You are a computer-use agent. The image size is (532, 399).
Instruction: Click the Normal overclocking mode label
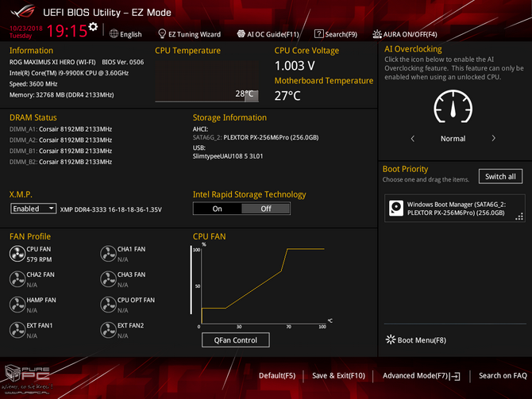coord(453,139)
